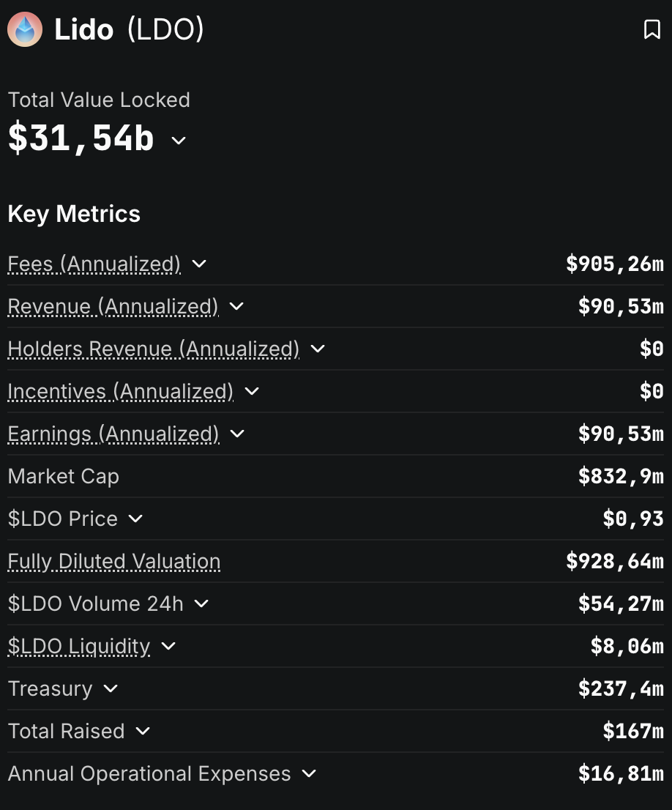The width and height of the screenshot is (672, 810).
Task: Expand Annual Operational Expenses chevron
Action: [x=309, y=773]
